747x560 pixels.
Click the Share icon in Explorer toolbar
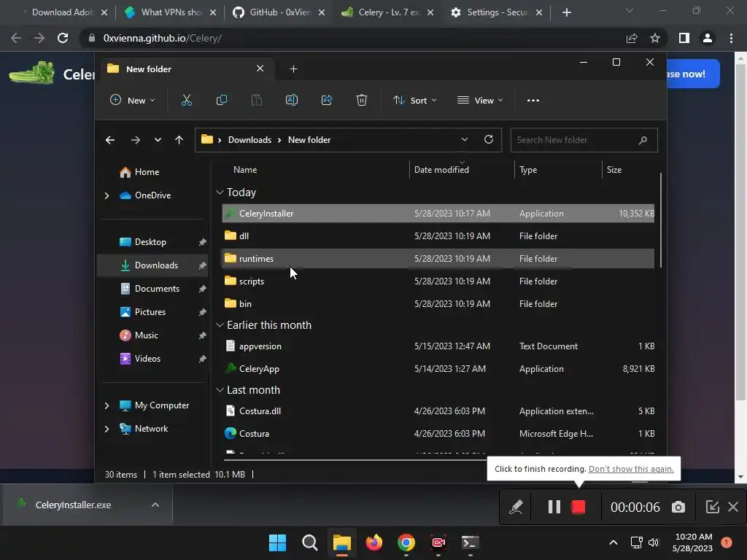(327, 101)
